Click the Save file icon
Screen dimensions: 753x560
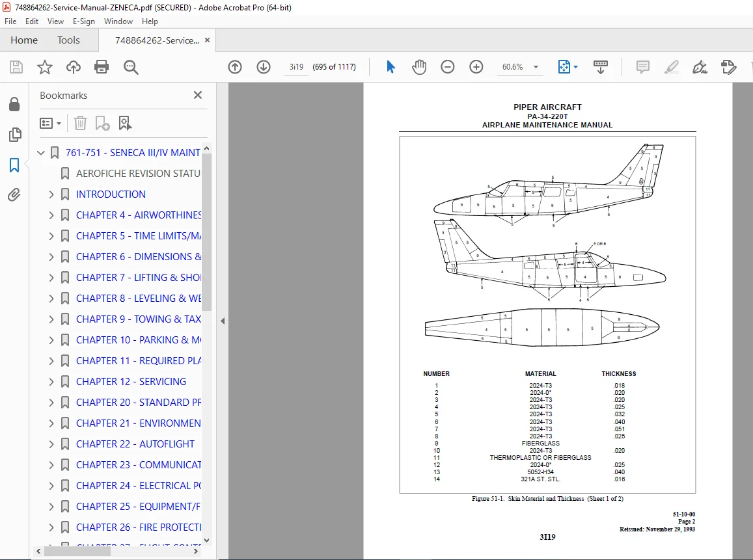(x=16, y=67)
